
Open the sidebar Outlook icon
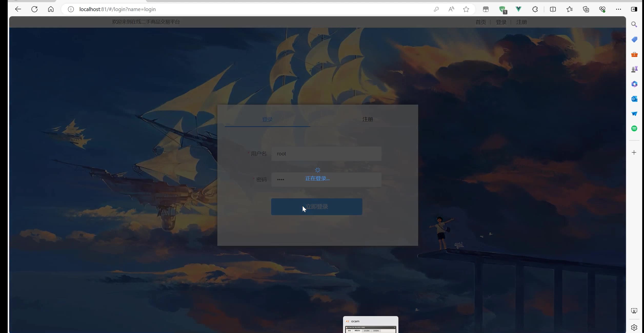point(634,99)
